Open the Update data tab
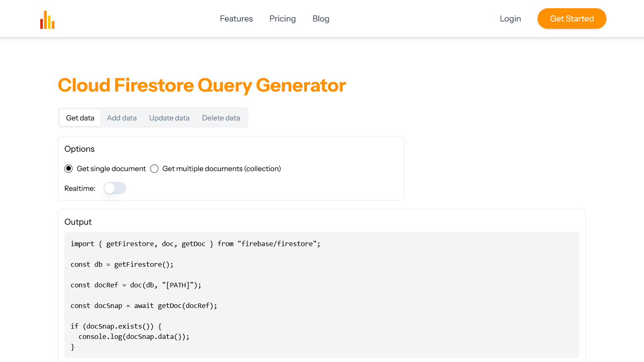Screen dimensions: 644x362 click(169, 118)
